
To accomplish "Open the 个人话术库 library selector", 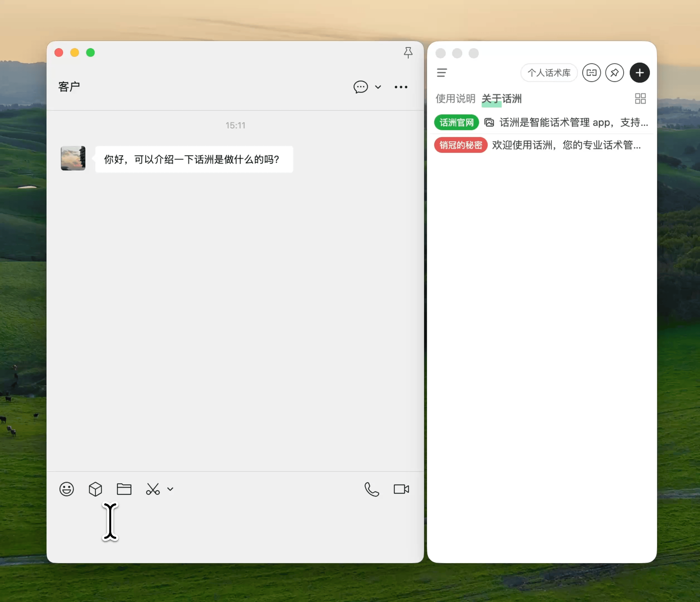I will 549,73.
